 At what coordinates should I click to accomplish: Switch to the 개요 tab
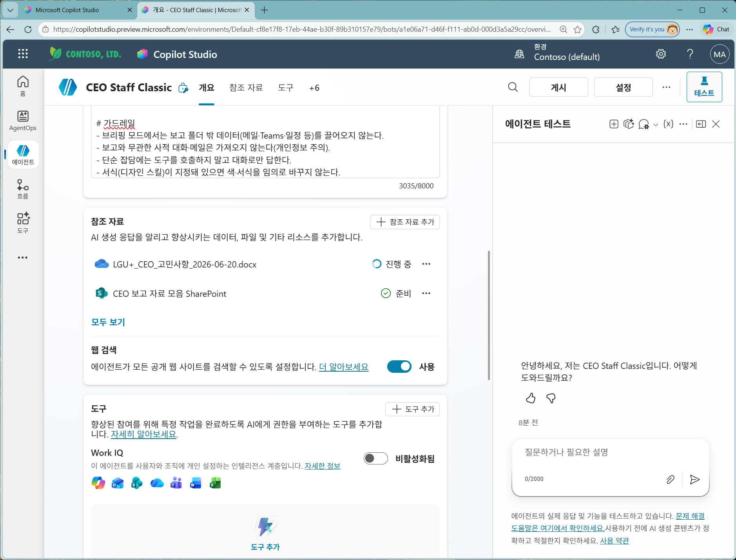(x=207, y=88)
